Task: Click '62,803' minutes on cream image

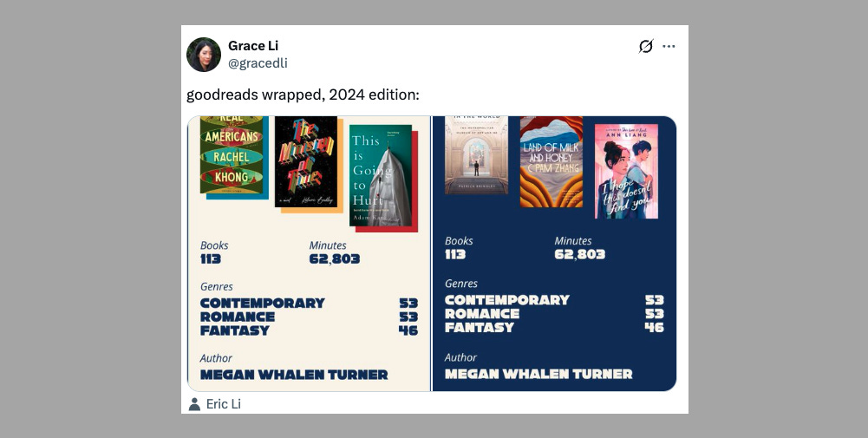Action: click(x=335, y=259)
